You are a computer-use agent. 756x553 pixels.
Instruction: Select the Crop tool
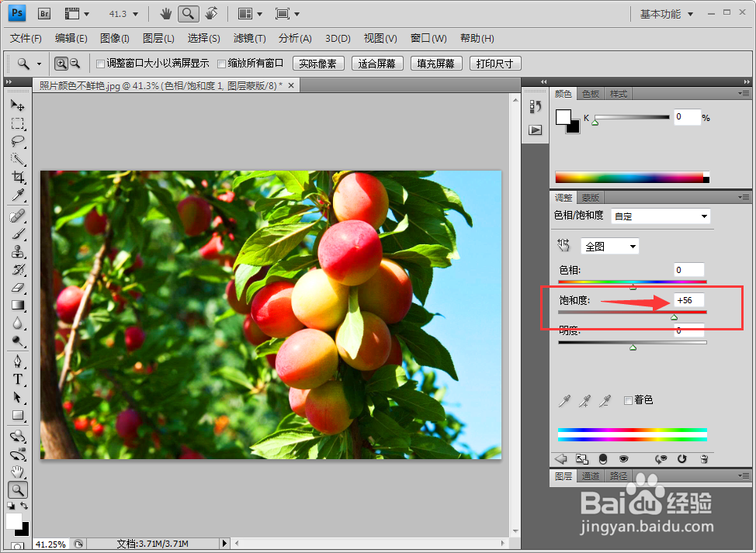coord(18,177)
